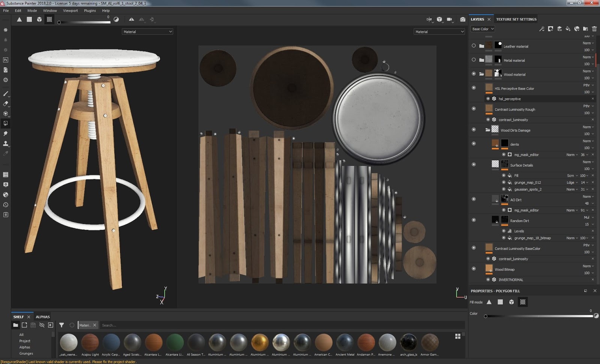The width and height of the screenshot is (600, 364).
Task: Take a viewport screenshot with camera icon
Action: pos(463,19)
